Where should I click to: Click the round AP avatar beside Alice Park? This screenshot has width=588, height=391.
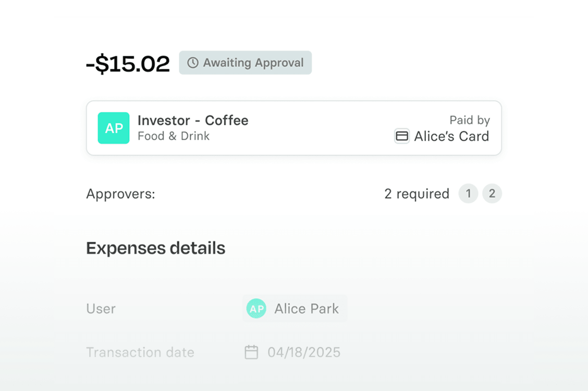256,309
